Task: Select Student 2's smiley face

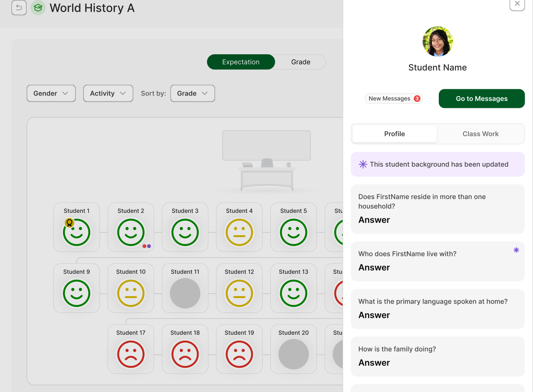Action: (131, 232)
